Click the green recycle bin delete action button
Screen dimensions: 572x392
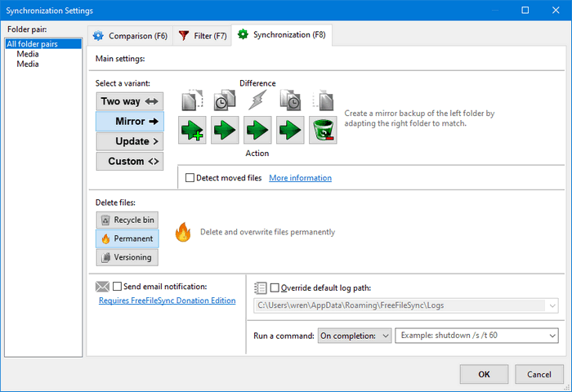click(323, 130)
